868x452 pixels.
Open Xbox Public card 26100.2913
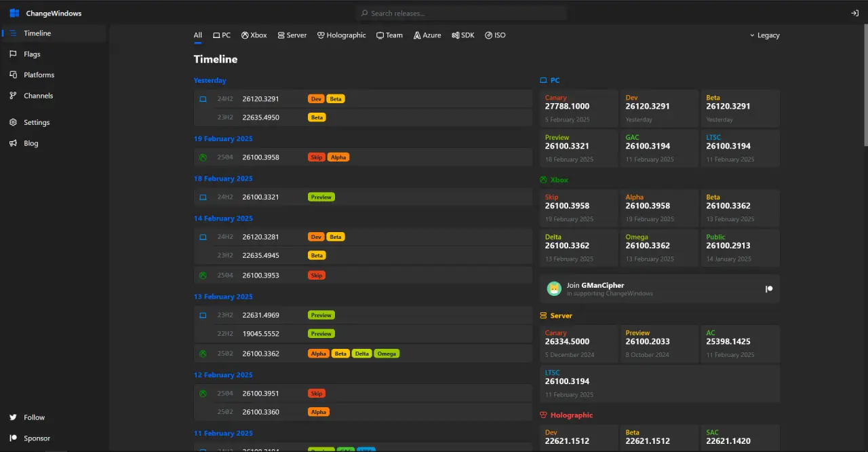click(x=741, y=248)
